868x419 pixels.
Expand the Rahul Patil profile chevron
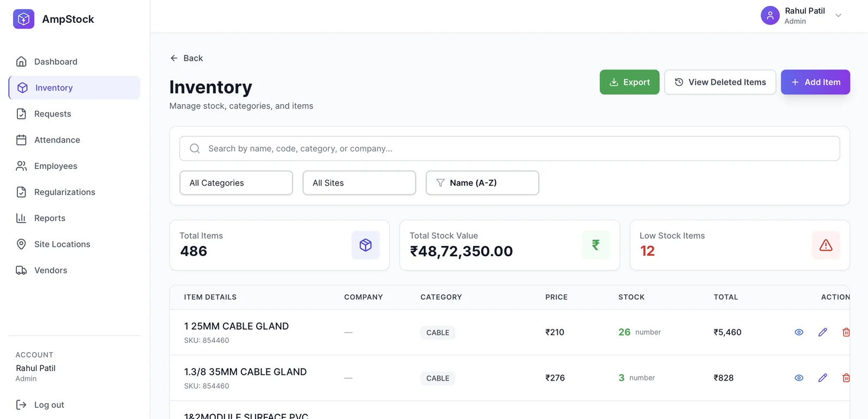tap(838, 16)
